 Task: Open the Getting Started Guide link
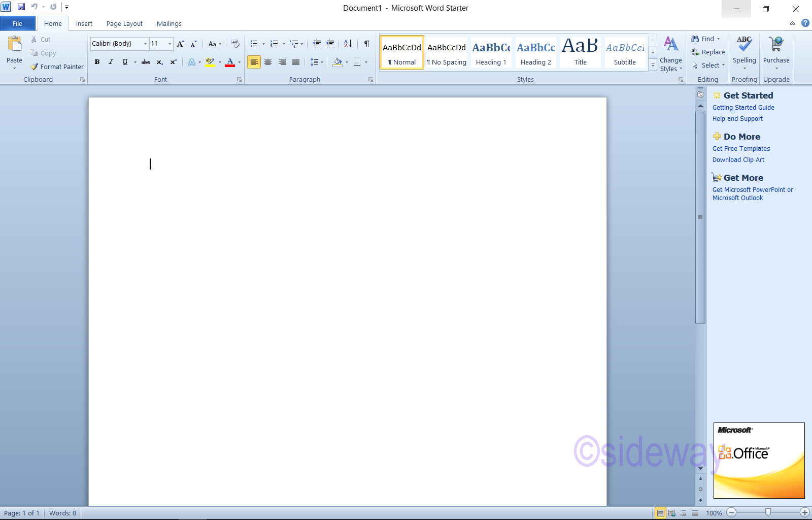click(x=743, y=108)
